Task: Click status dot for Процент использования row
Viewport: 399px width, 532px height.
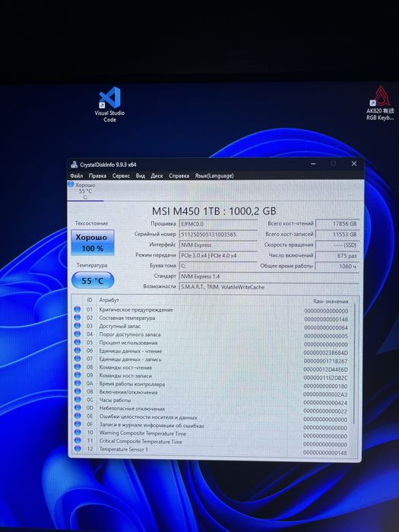Action: (78, 343)
